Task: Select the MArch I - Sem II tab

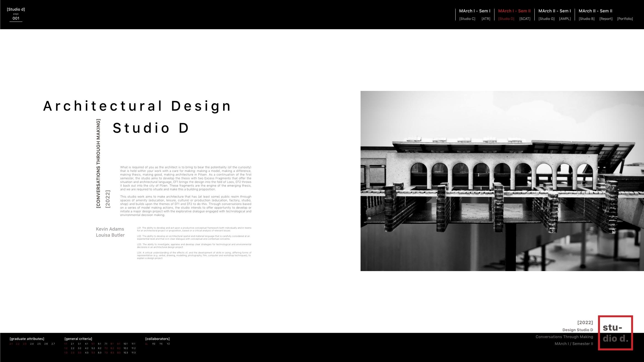Action: [514, 11]
